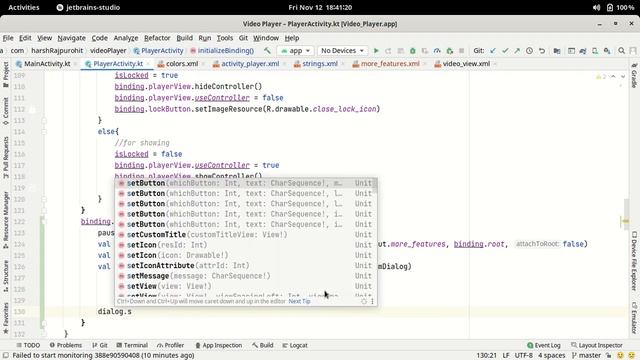Click the 130:21 line column indicator
640x360 pixels.
click(x=487, y=356)
